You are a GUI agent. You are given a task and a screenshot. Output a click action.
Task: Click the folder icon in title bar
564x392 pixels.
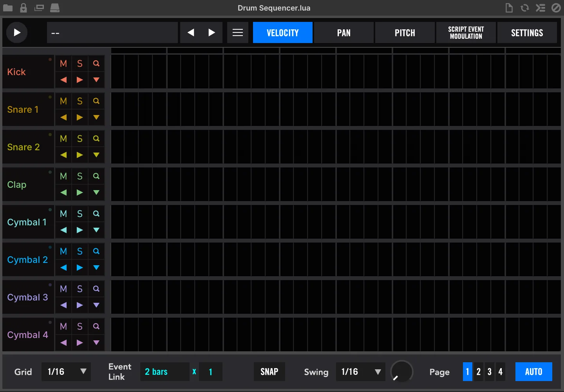click(x=8, y=8)
